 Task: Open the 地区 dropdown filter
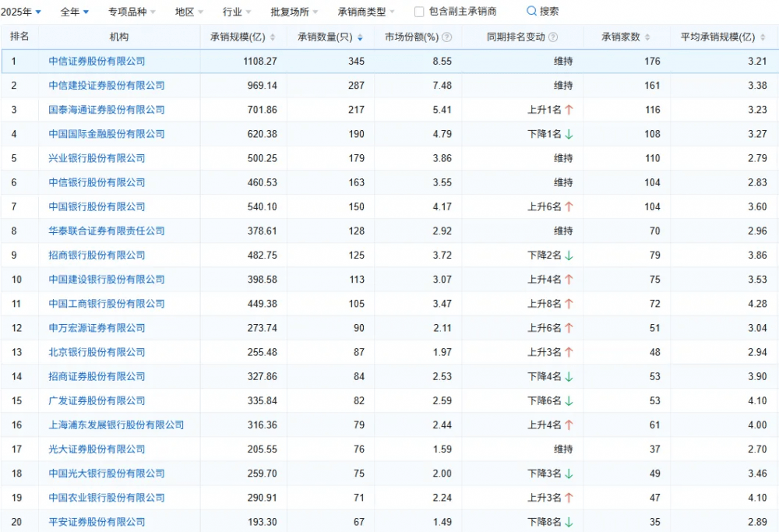pyautogui.click(x=184, y=11)
